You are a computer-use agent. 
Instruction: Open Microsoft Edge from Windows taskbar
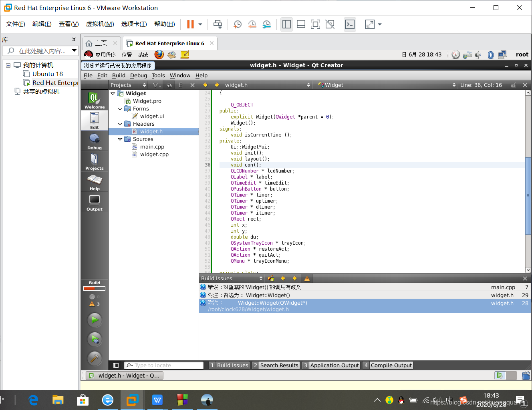tap(34, 400)
